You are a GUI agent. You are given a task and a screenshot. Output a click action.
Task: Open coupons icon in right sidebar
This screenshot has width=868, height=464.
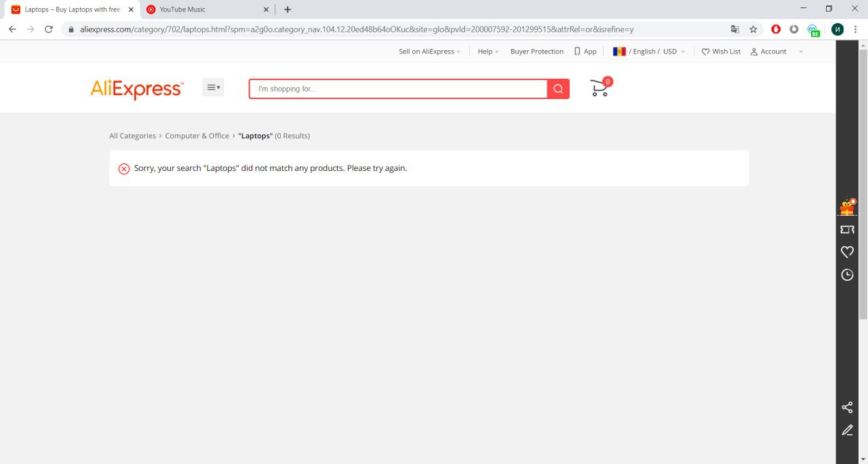coord(847,230)
